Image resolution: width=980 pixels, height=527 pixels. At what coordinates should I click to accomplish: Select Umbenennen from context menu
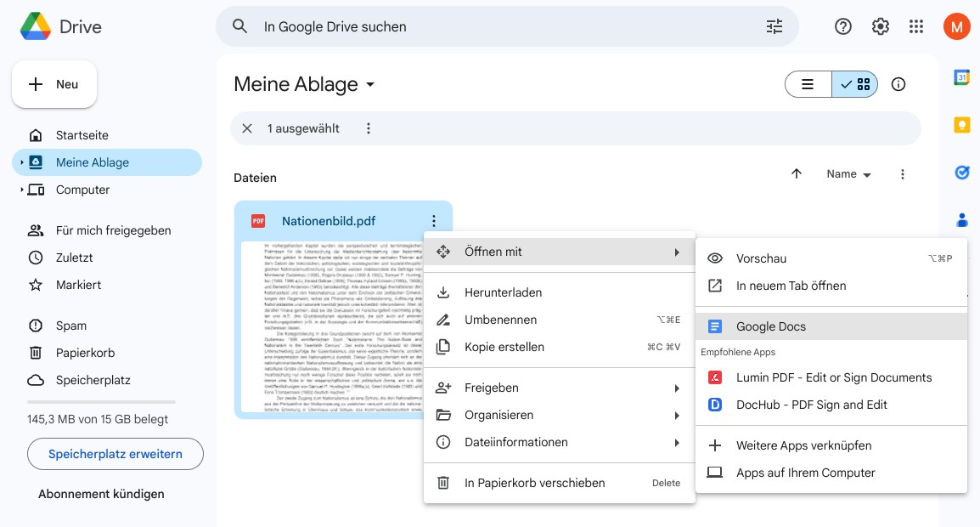click(560, 320)
